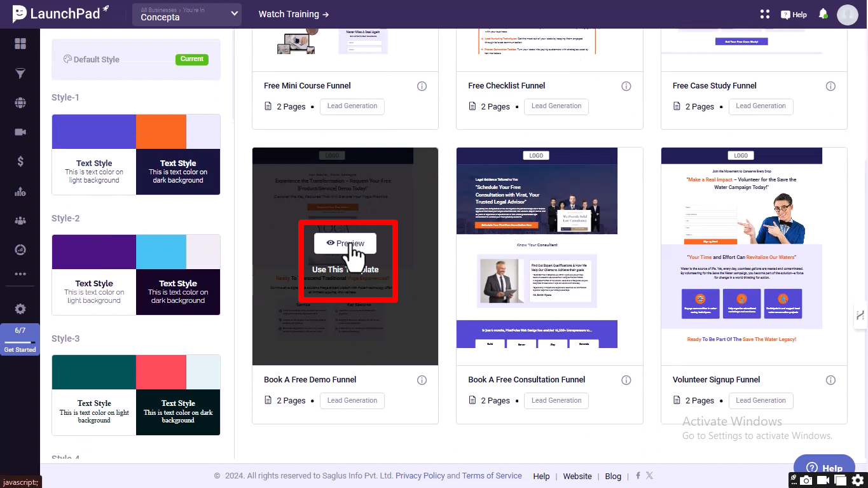The image size is (868, 488).
Task: Show info for Book A Free Consultation Funnel
Action: click(626, 380)
